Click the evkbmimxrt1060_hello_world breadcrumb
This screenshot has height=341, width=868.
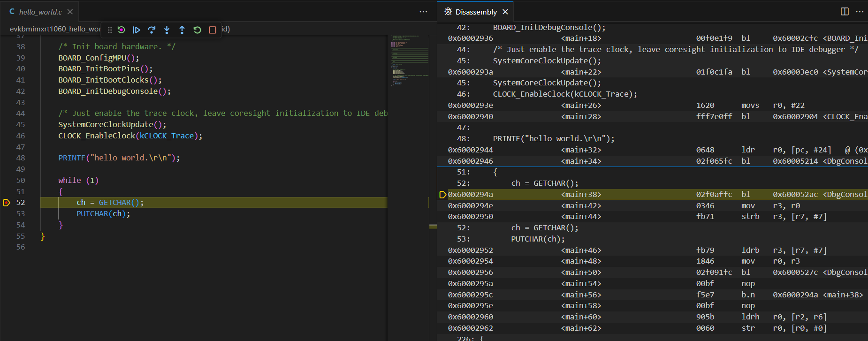tap(55, 29)
